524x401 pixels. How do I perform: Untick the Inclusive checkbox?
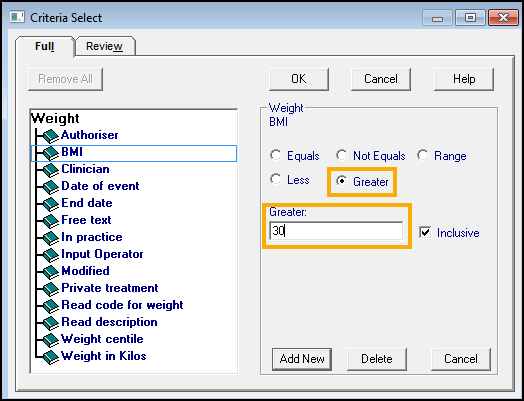pyautogui.click(x=425, y=232)
